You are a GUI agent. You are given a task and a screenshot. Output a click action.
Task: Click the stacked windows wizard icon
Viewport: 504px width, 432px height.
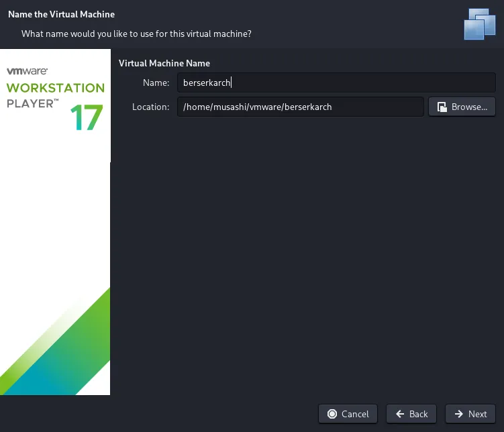point(479,23)
